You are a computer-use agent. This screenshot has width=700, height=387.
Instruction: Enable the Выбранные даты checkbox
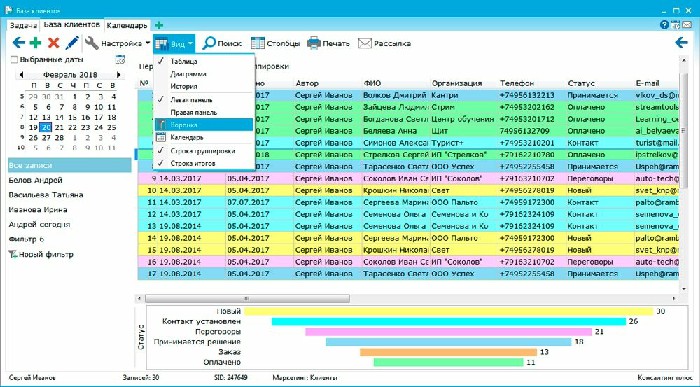[x=14, y=59]
